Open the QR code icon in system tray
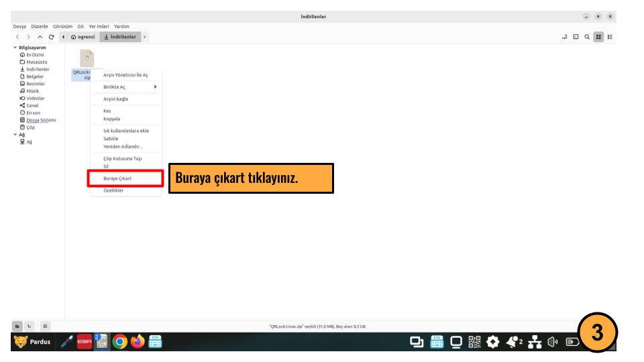The image size is (644, 362). click(x=474, y=342)
